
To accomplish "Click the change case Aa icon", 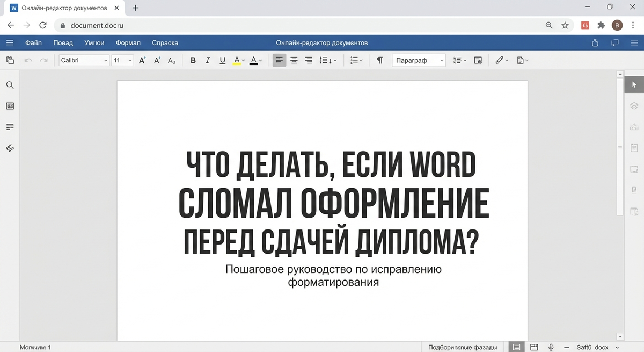I will 172,61.
